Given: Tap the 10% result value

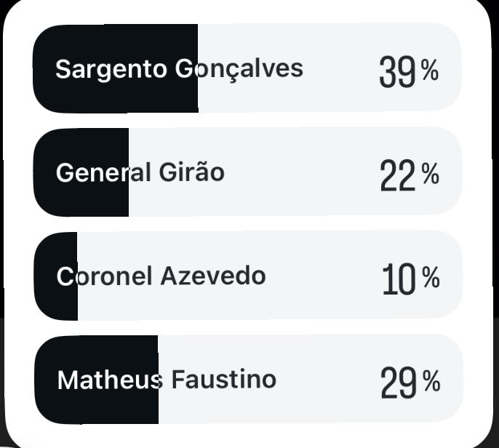Looking at the screenshot, I should [399, 279].
